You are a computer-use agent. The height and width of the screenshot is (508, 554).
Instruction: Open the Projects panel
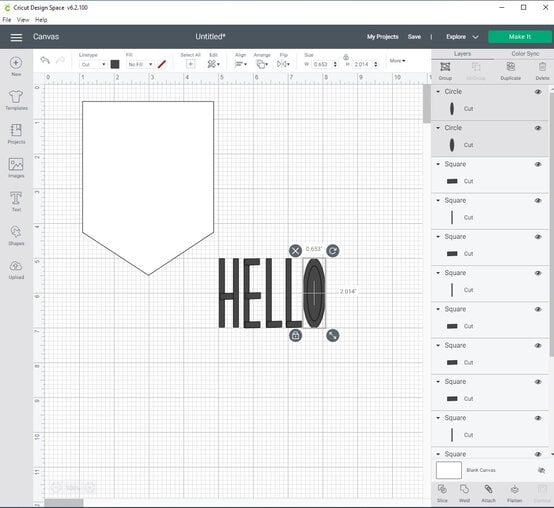tap(16, 134)
